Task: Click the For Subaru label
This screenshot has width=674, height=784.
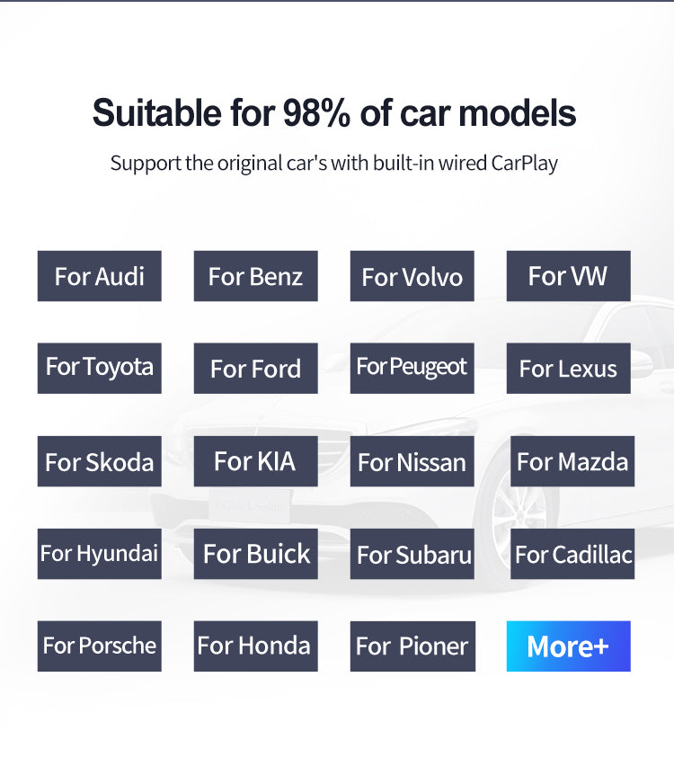Action: [x=412, y=554]
